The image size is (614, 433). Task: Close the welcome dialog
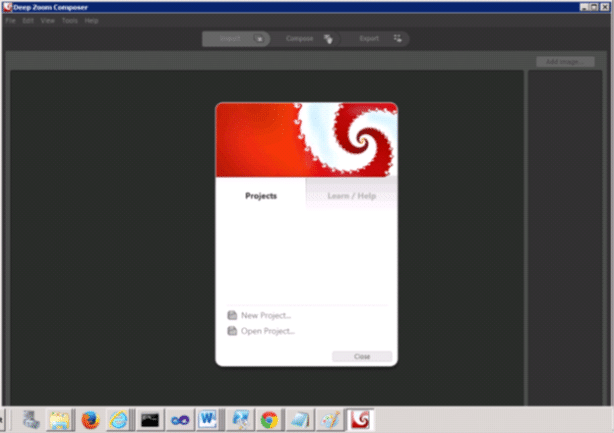point(362,356)
